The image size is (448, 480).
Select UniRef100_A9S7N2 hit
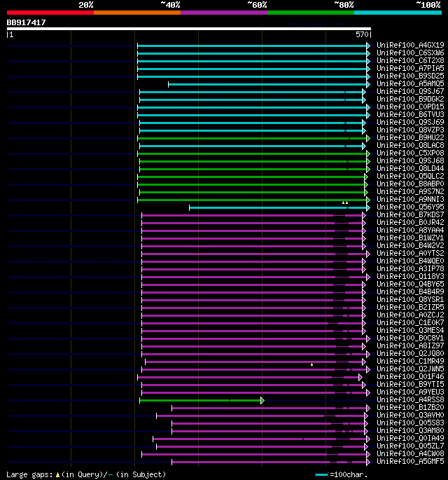(410, 191)
